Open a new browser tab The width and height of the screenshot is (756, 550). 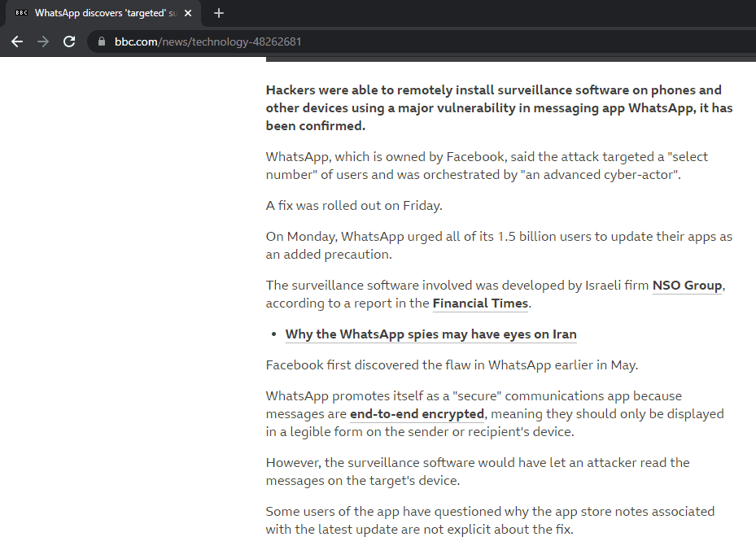(x=218, y=13)
